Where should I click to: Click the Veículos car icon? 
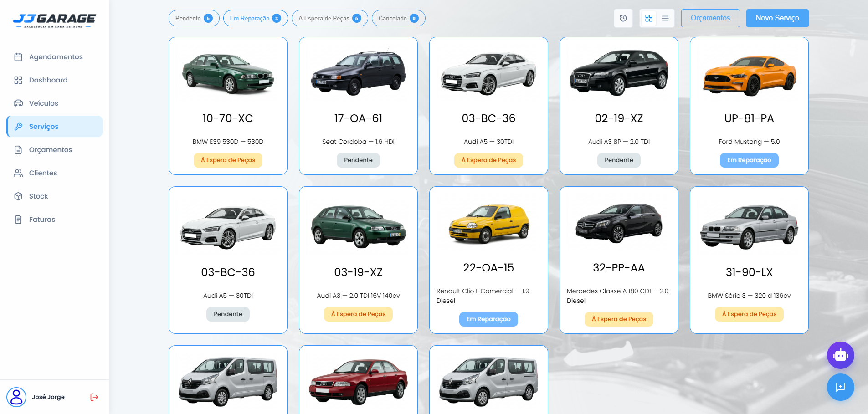18,103
